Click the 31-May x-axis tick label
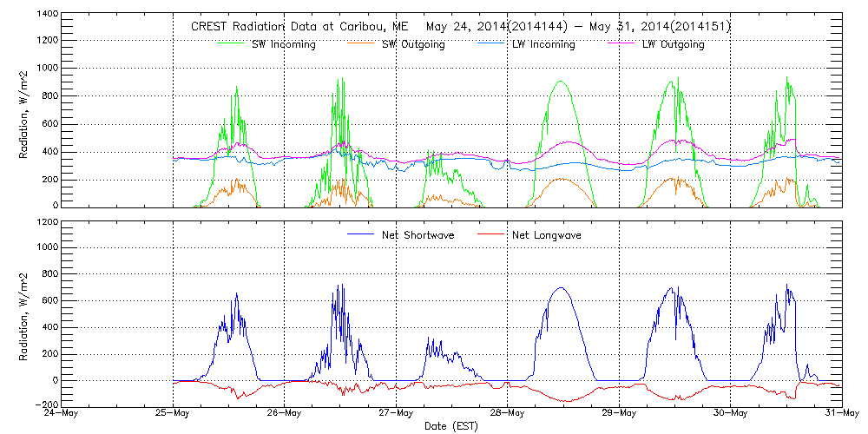This screenshot has width=868, height=434. [x=841, y=414]
